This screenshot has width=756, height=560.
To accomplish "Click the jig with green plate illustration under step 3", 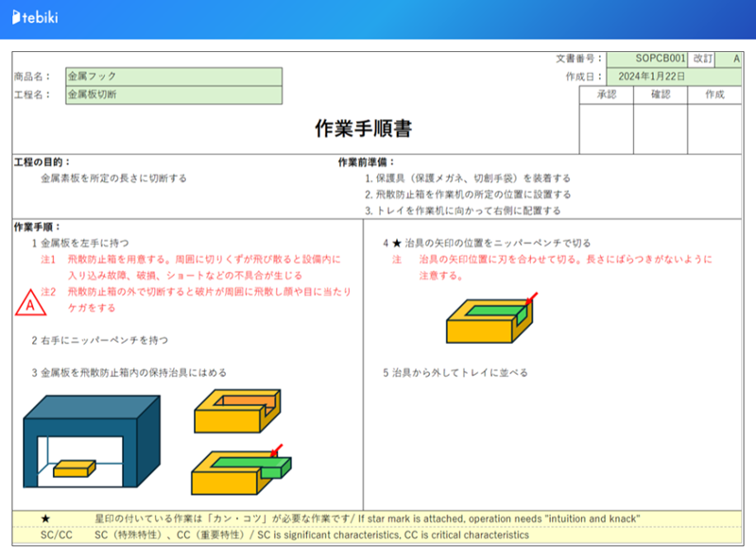I will click(241, 470).
